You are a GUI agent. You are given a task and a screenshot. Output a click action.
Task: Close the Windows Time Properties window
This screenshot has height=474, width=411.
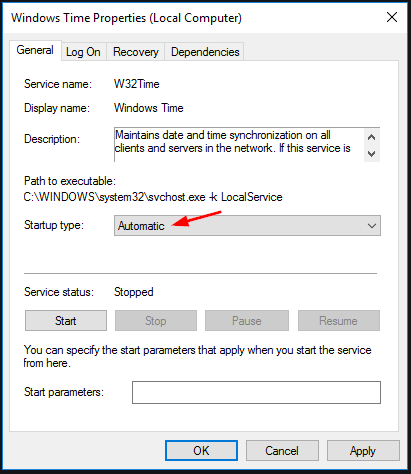(392, 17)
